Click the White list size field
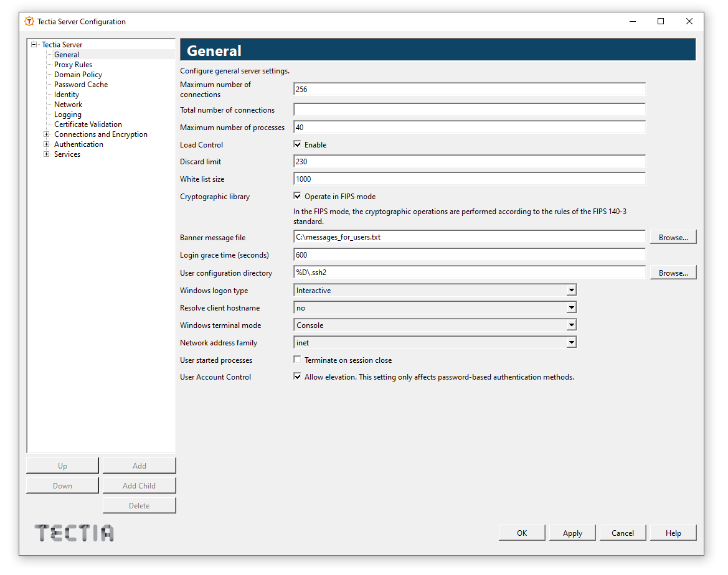The image size is (728, 575). [x=470, y=179]
